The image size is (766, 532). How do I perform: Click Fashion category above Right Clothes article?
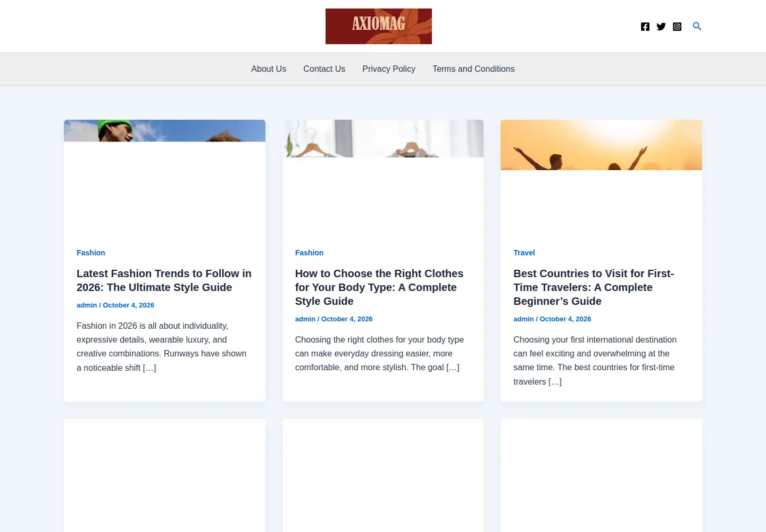coord(309,253)
